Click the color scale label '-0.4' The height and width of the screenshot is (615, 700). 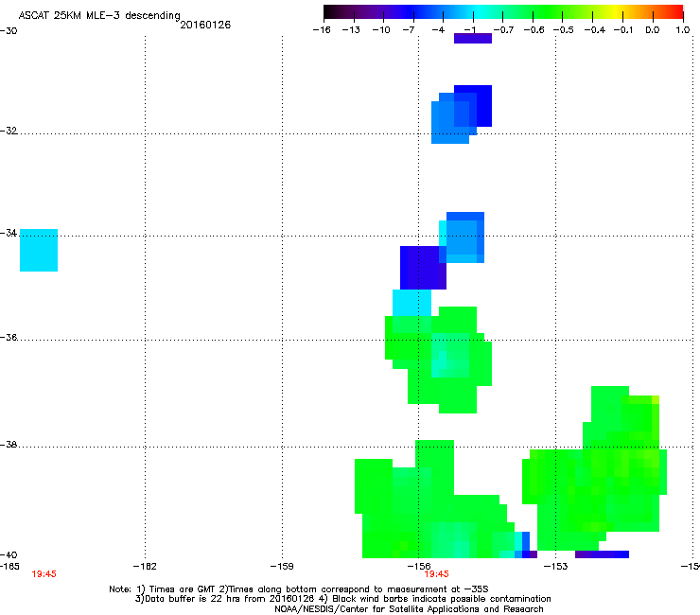tap(594, 30)
